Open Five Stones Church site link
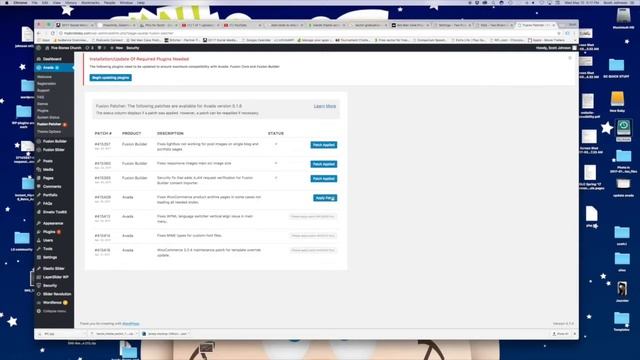Image resolution: width=640 pixels, height=360 pixels. [63, 48]
